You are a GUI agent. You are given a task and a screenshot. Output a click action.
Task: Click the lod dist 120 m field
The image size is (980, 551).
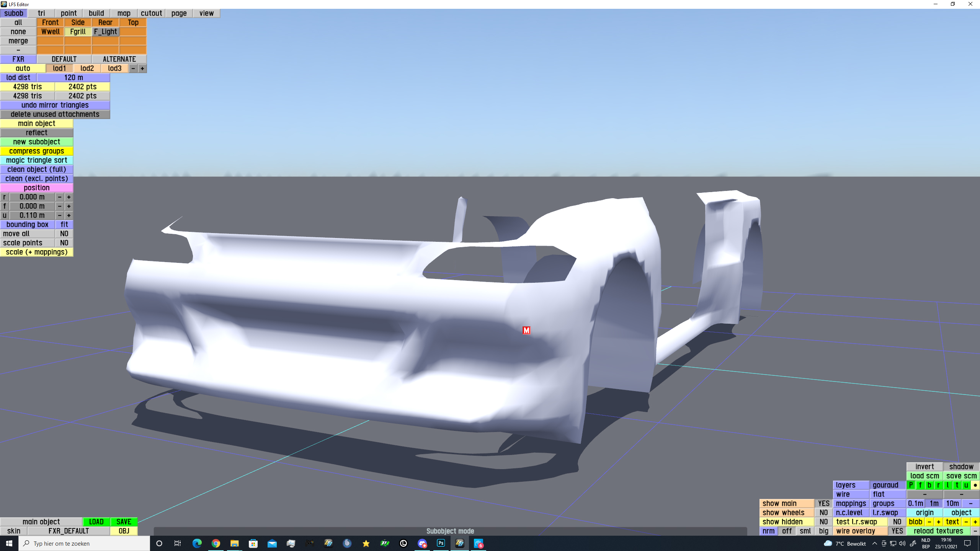point(73,78)
